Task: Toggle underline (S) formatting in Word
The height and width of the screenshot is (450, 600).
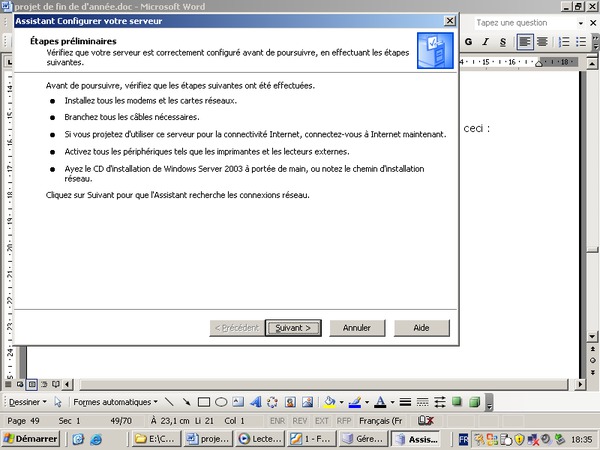Action: point(503,42)
